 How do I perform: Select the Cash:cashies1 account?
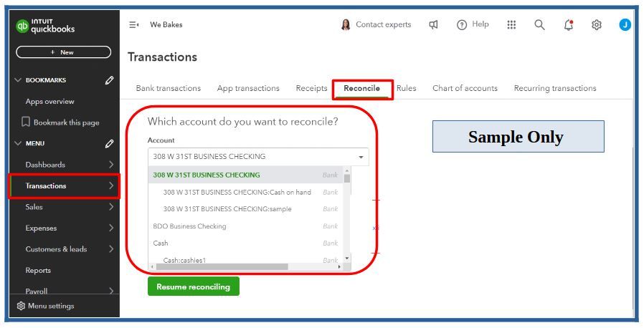(245, 260)
